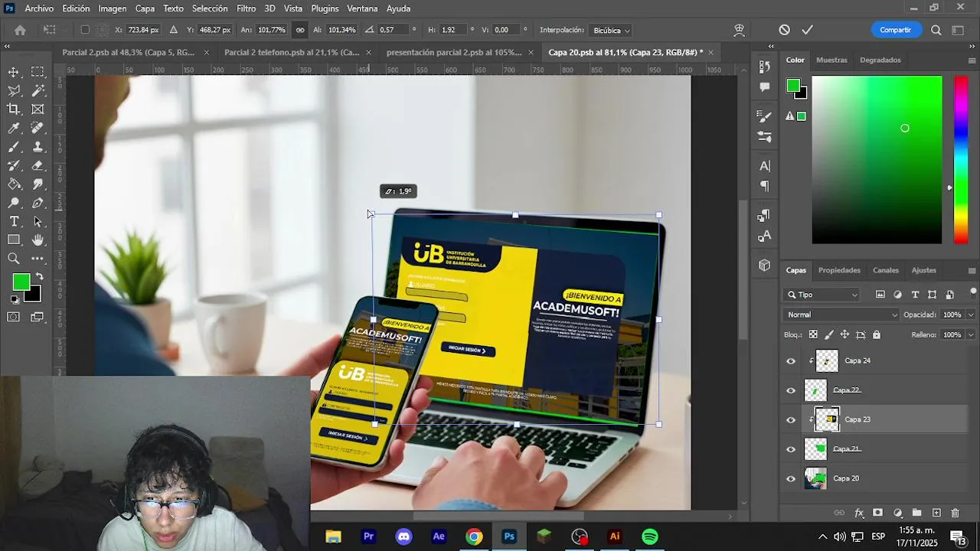Screen dimensions: 980x551
Task: Select the Rectangular Marquee tool
Action: pyautogui.click(x=38, y=72)
